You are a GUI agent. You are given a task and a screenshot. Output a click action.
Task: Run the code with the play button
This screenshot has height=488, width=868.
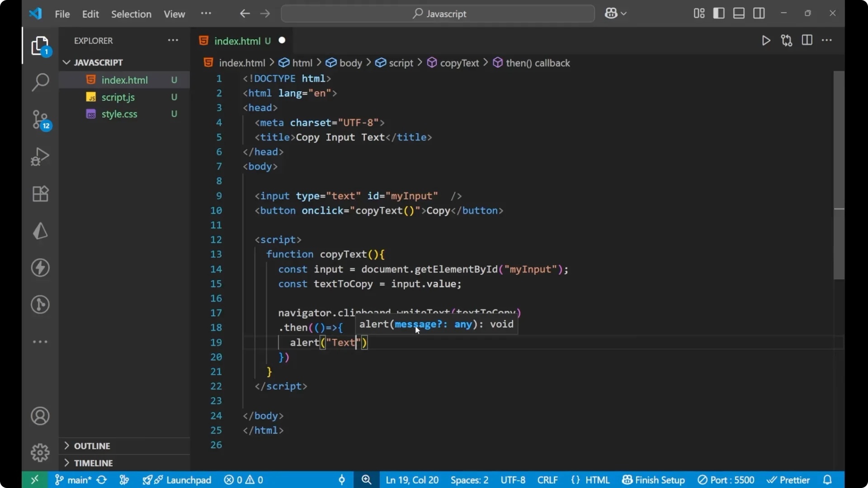coord(766,40)
